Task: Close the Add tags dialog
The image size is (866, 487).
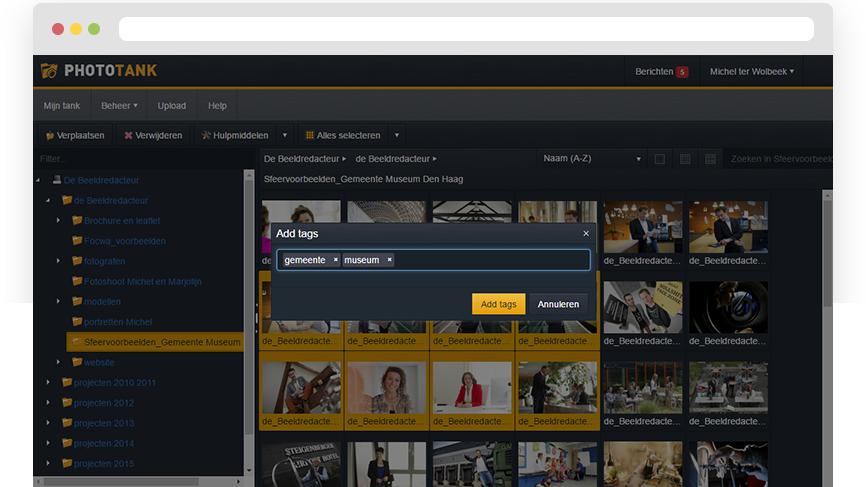Action: (x=586, y=233)
